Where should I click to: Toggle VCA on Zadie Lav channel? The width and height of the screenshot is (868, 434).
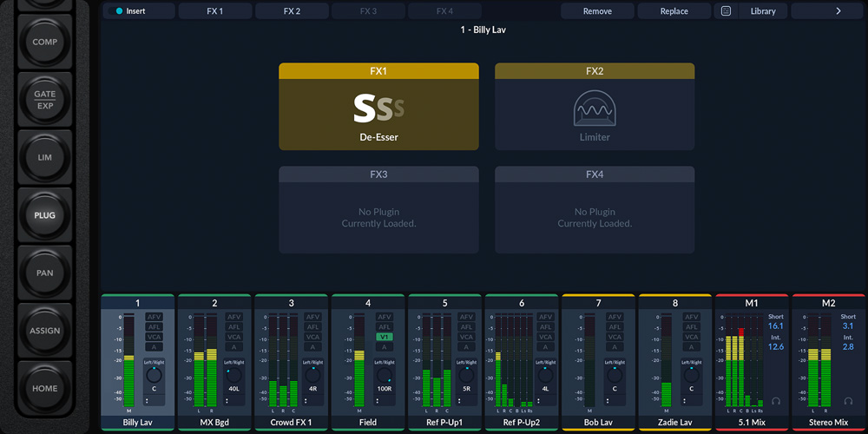coord(692,337)
